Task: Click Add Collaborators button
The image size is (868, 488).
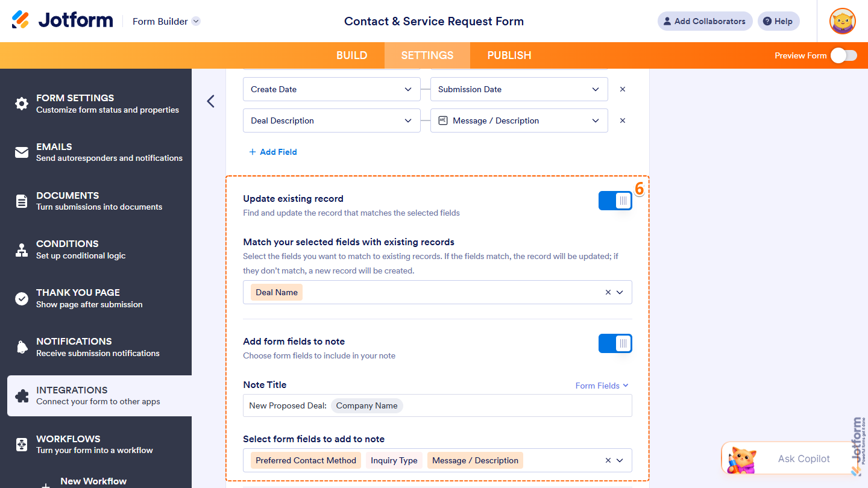Action: coord(705,21)
